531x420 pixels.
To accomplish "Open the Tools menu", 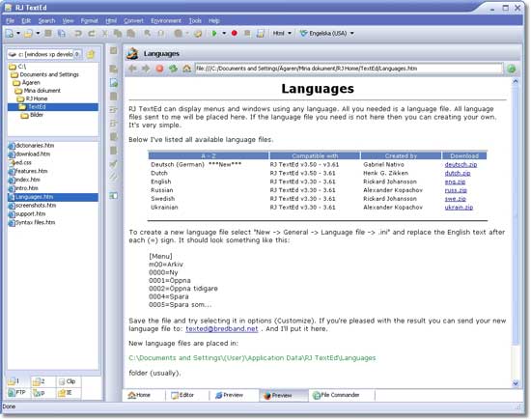I will [195, 20].
